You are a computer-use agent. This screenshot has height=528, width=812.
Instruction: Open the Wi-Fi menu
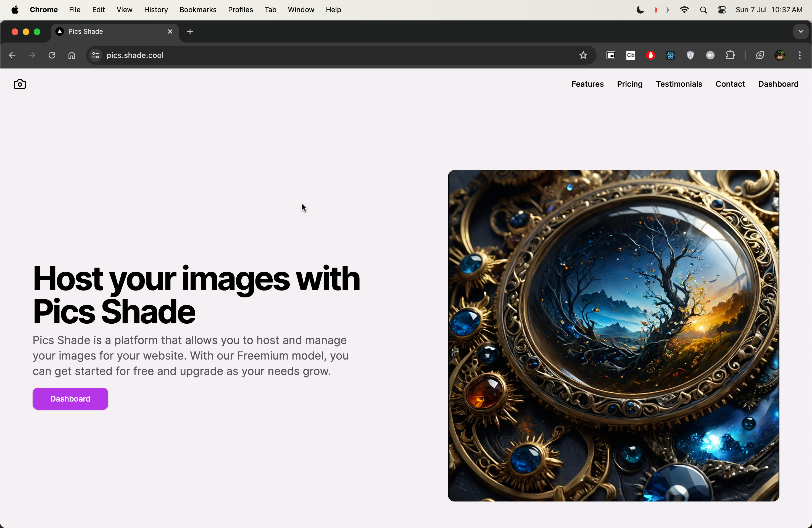(684, 10)
